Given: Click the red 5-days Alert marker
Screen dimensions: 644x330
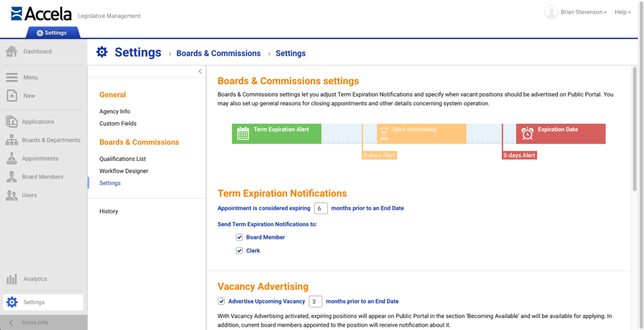Looking at the screenshot, I should [x=520, y=156].
